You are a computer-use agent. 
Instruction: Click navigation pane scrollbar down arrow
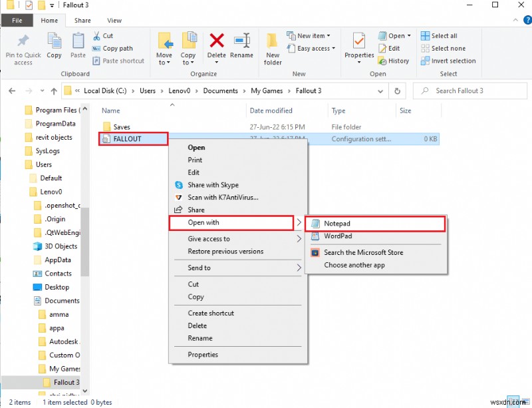coord(85,391)
